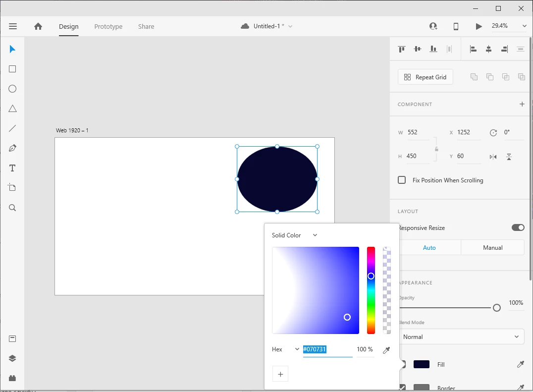This screenshot has width=533, height=392.
Task: Click the hue slider handle
Action: click(371, 276)
